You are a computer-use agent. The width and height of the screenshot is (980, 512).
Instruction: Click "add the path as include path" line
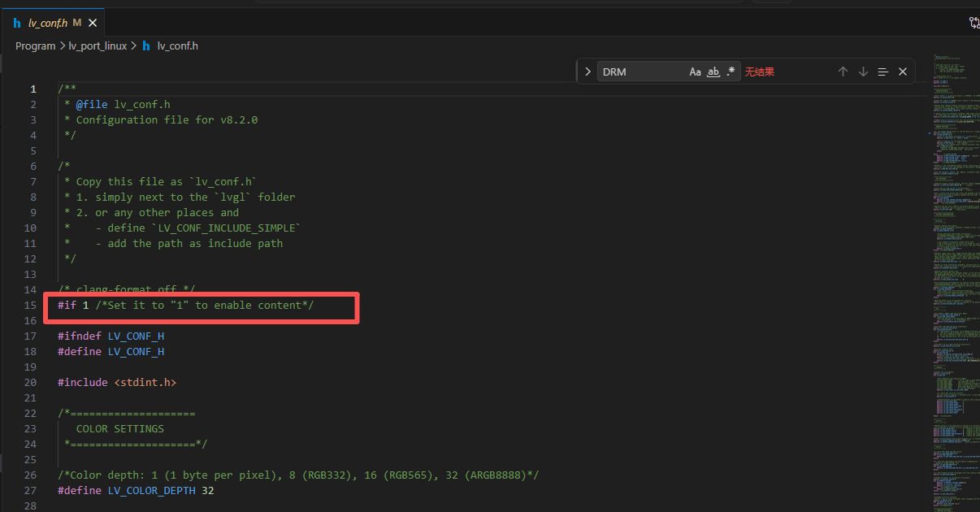tap(173, 243)
